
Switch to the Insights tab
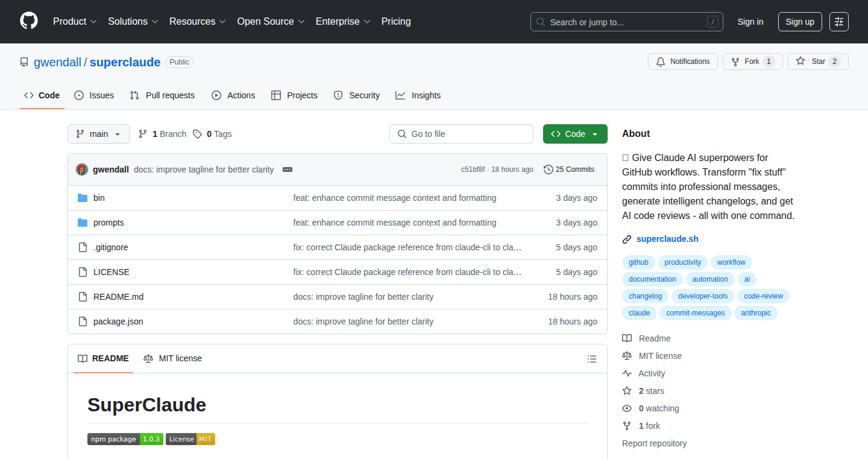pyautogui.click(x=418, y=95)
